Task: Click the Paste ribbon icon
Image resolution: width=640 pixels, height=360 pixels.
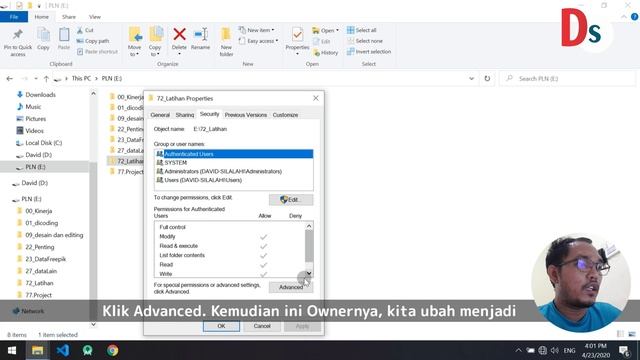Action: click(64, 39)
